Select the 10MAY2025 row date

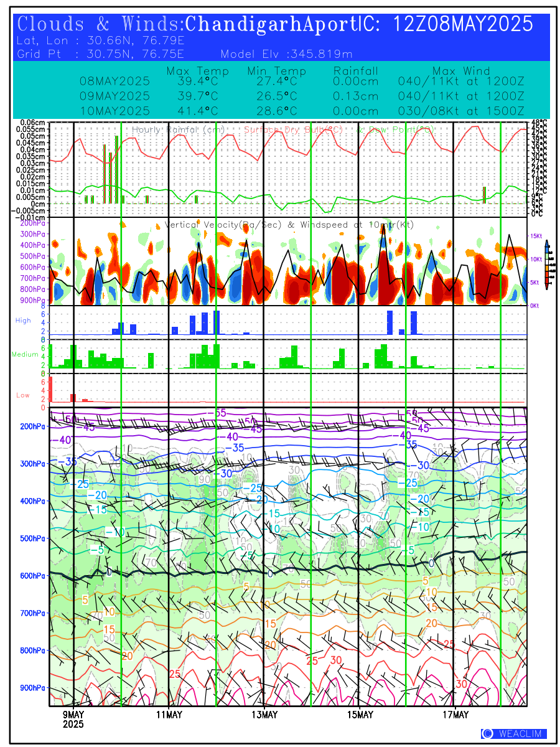[x=115, y=111]
